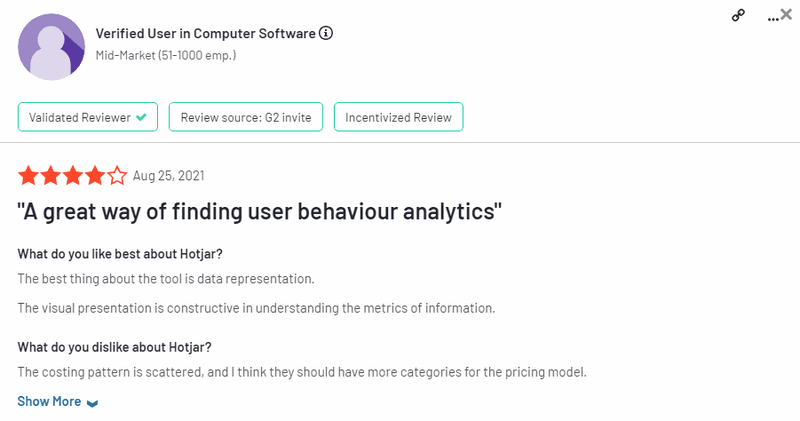Click the first filled rating star
Screen dimensions: 800x421
click(x=28, y=176)
